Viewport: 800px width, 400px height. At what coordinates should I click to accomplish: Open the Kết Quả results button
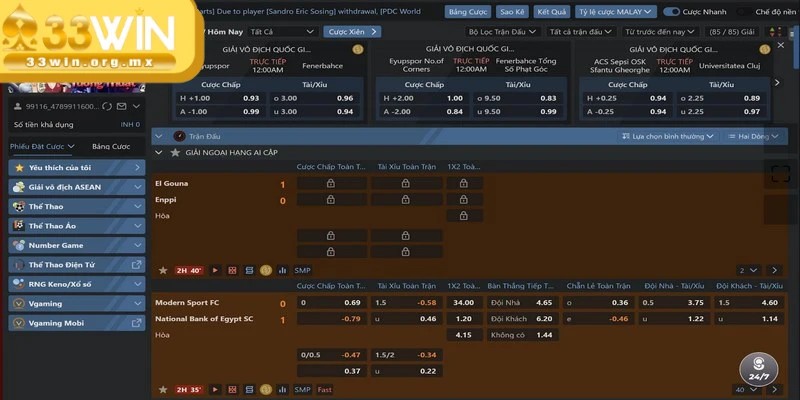550,12
